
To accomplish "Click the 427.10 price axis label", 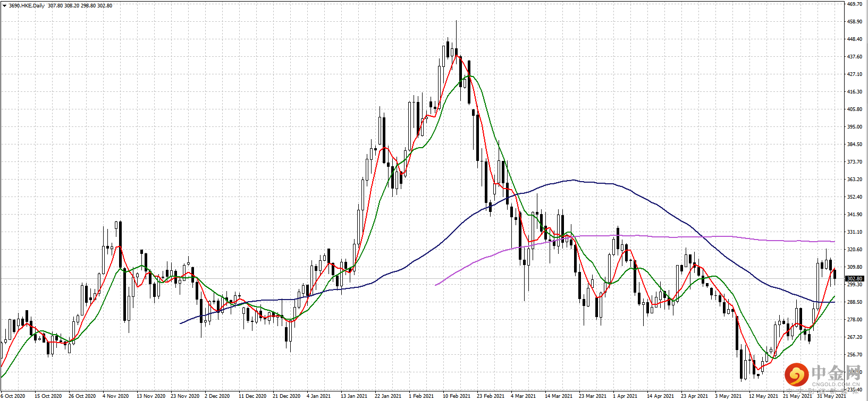I will coord(855,74).
